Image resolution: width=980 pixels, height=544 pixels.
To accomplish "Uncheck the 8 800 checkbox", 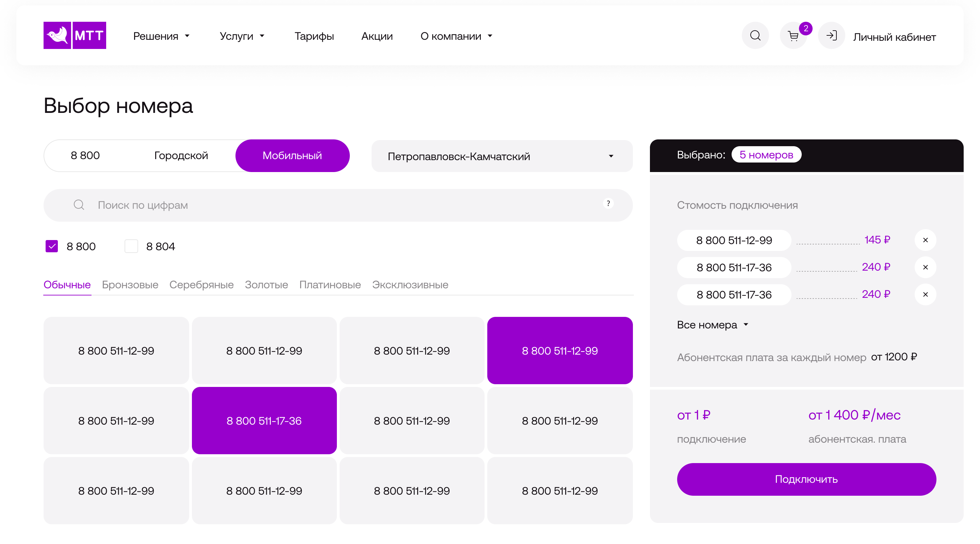I will 52,247.
